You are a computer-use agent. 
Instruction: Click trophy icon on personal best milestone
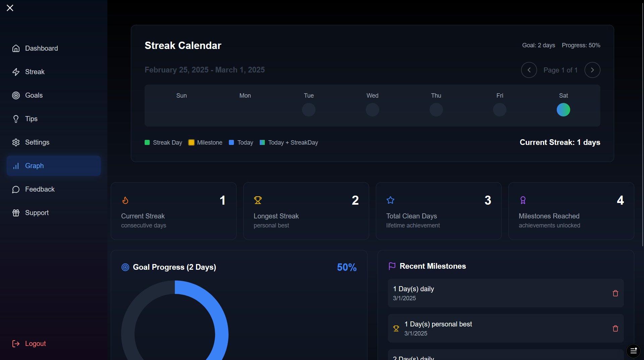(x=396, y=328)
